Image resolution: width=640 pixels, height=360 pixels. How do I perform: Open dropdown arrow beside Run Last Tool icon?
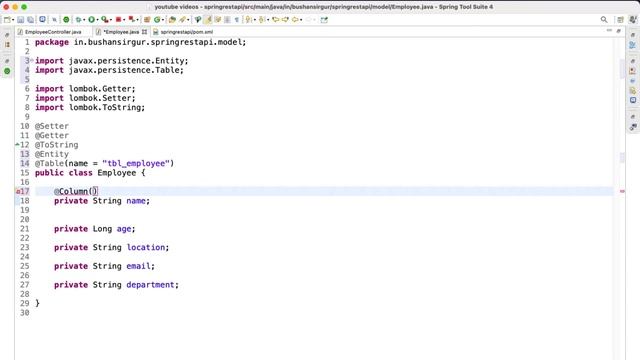111,20
